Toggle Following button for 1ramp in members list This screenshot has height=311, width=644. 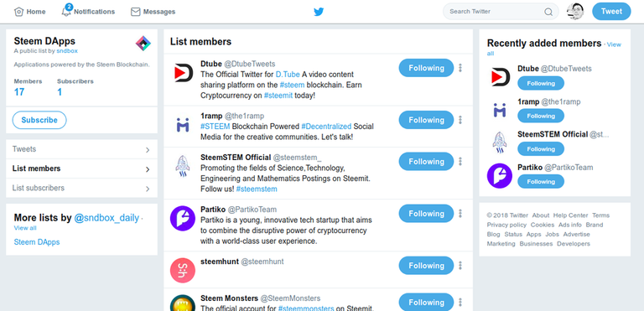coord(426,120)
